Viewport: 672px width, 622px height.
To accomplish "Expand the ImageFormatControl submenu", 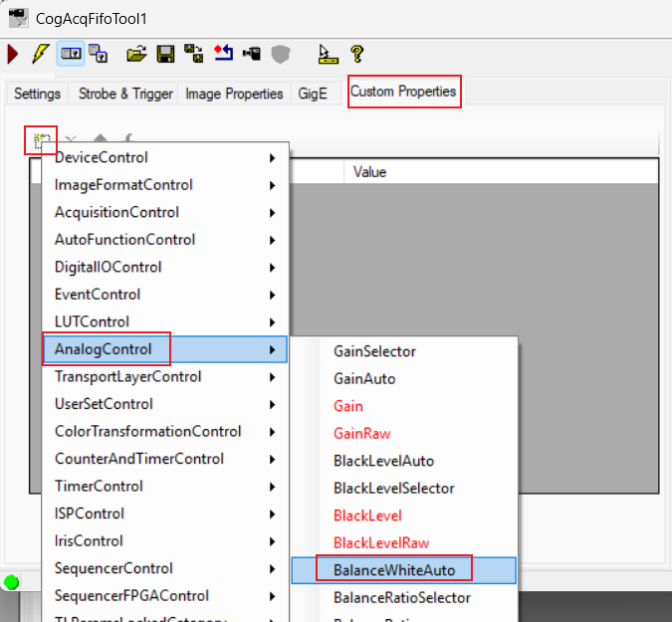I will coord(165,185).
